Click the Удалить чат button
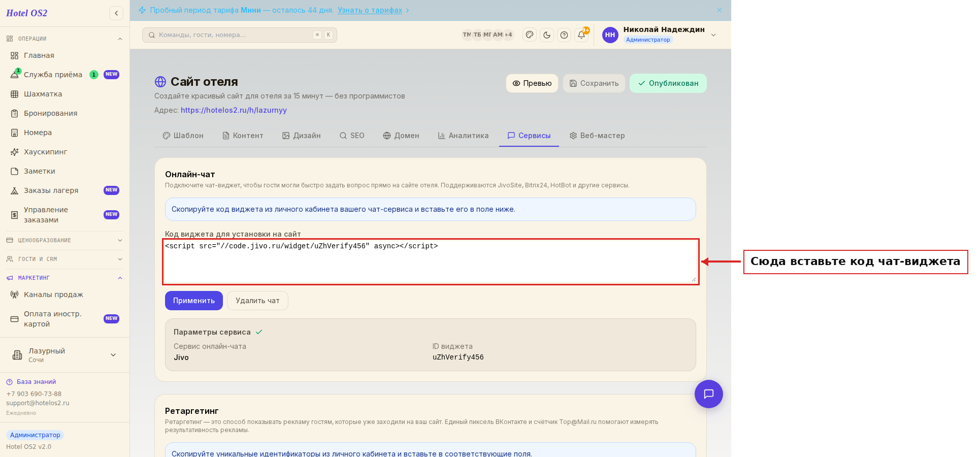Screen dimensions: 980x457 pyautogui.click(x=257, y=301)
